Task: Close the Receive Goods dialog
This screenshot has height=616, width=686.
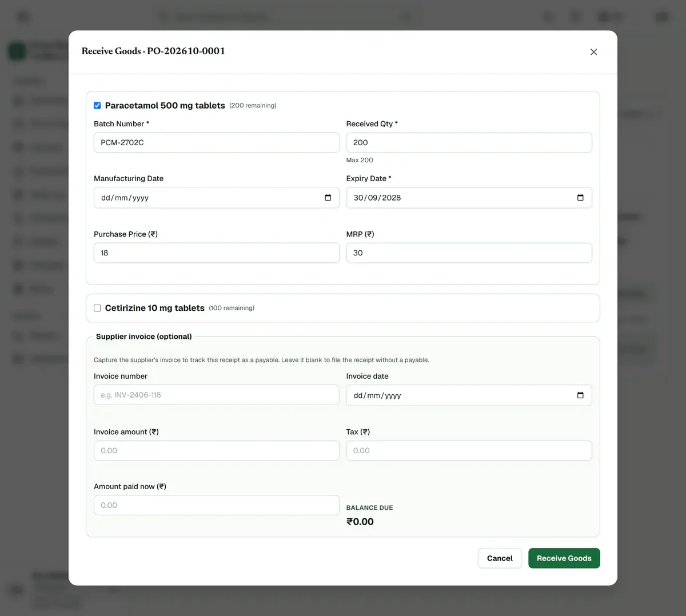Action: click(x=593, y=52)
